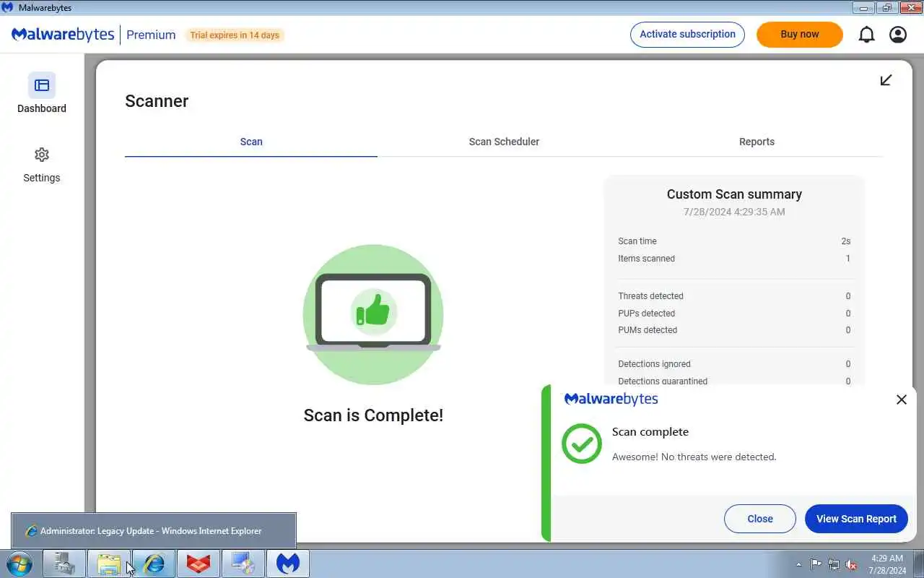Collapse Scanner panel with arrow icon
The image size is (924, 578).
pyautogui.click(x=886, y=79)
